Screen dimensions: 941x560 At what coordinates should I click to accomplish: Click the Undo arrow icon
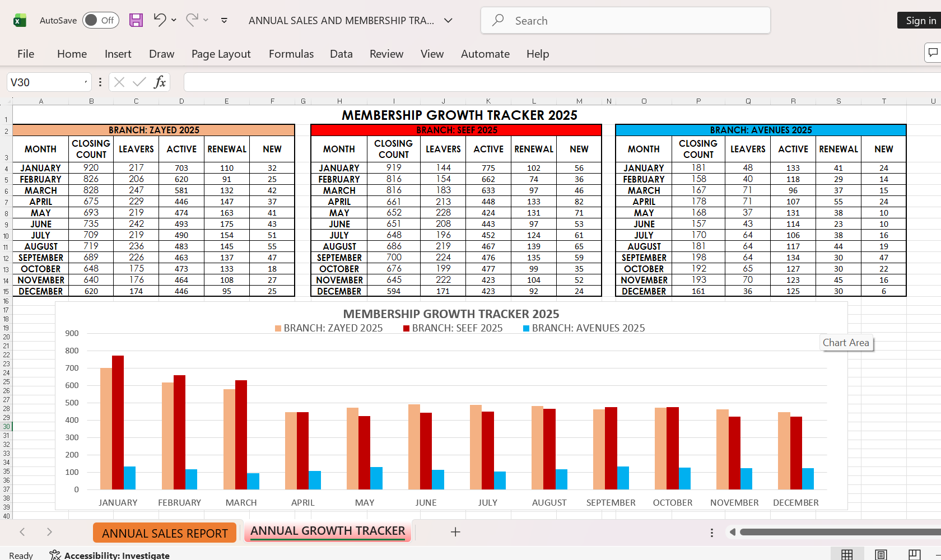pos(160,20)
